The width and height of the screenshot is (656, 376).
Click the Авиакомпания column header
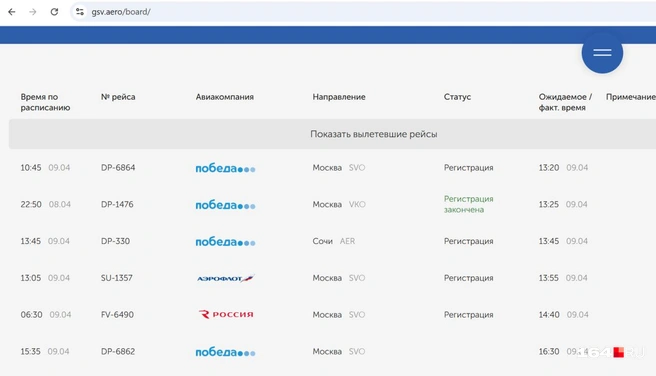click(x=225, y=97)
